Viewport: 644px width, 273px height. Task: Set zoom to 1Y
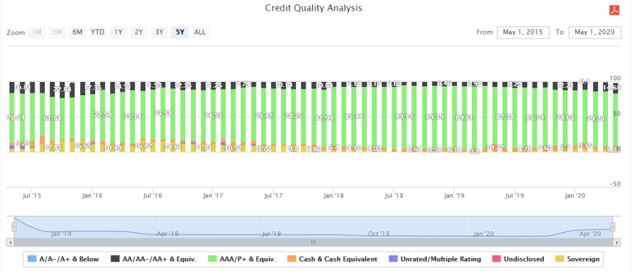click(x=118, y=32)
